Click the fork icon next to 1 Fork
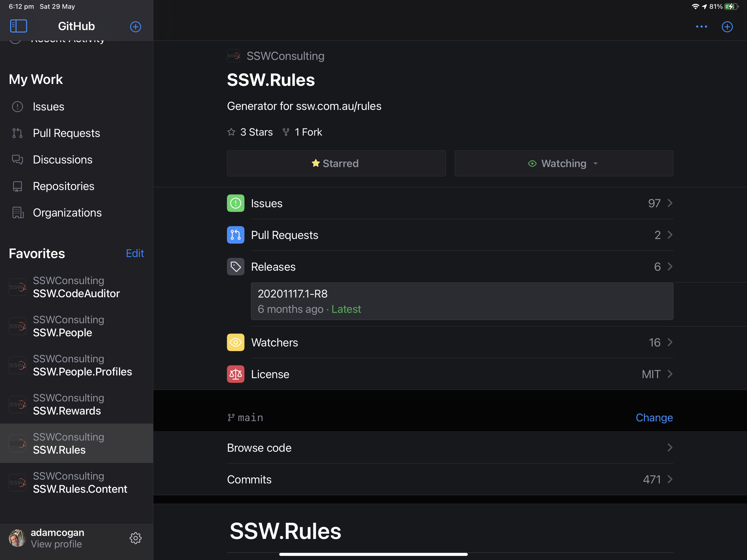747x560 pixels. point(286,132)
